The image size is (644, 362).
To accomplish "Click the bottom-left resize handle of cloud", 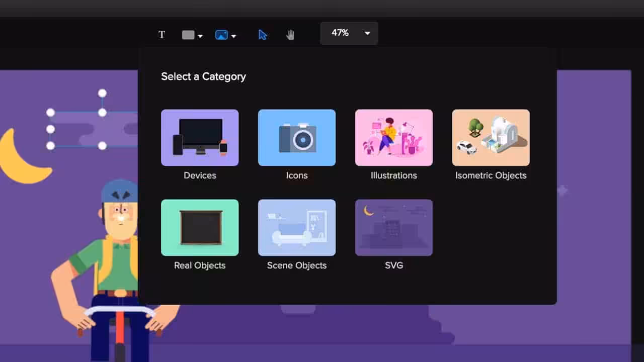I will 50,146.
